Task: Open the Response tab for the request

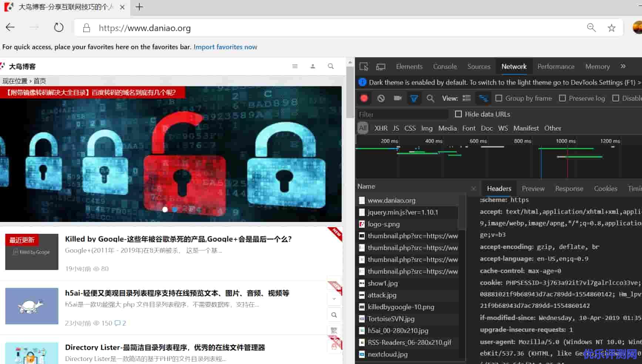Action: [569, 188]
